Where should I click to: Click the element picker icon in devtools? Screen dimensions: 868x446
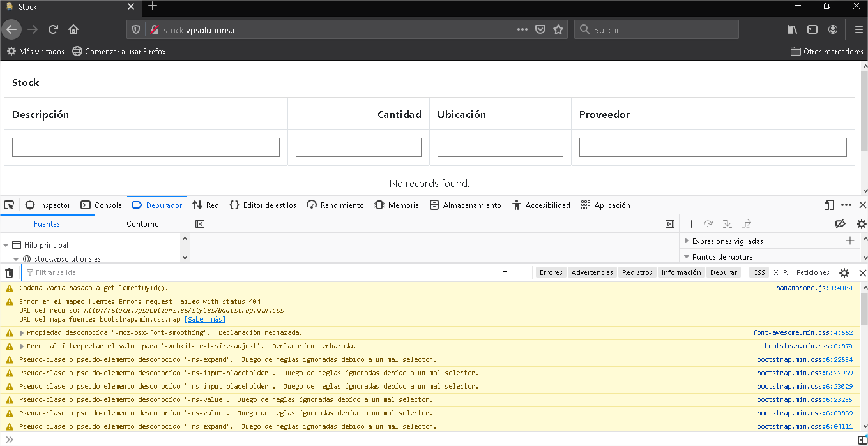tap(9, 205)
